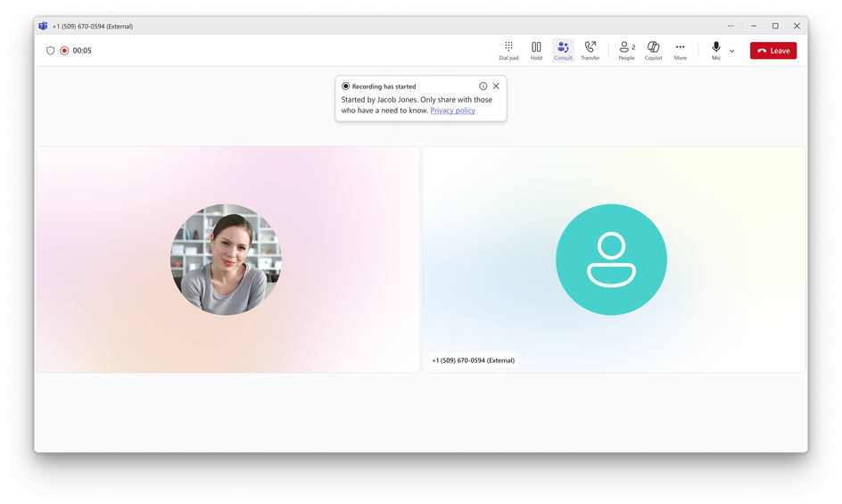842x504 pixels.
Task: Dismiss the Recording has started notification
Action: click(x=496, y=86)
